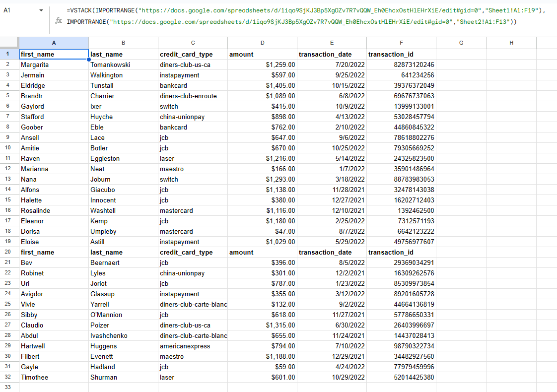
Task: Click transaction id 77979459996
Action: click(402, 367)
